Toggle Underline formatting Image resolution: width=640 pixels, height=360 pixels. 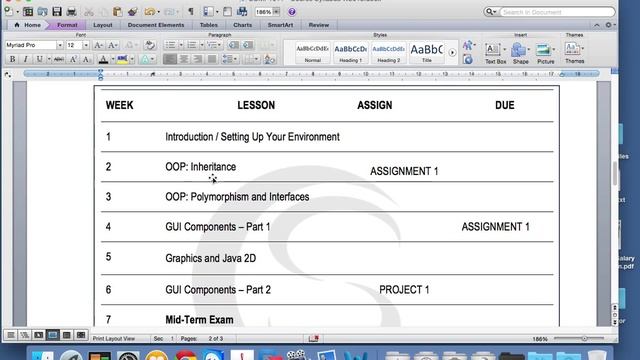pos(39,60)
